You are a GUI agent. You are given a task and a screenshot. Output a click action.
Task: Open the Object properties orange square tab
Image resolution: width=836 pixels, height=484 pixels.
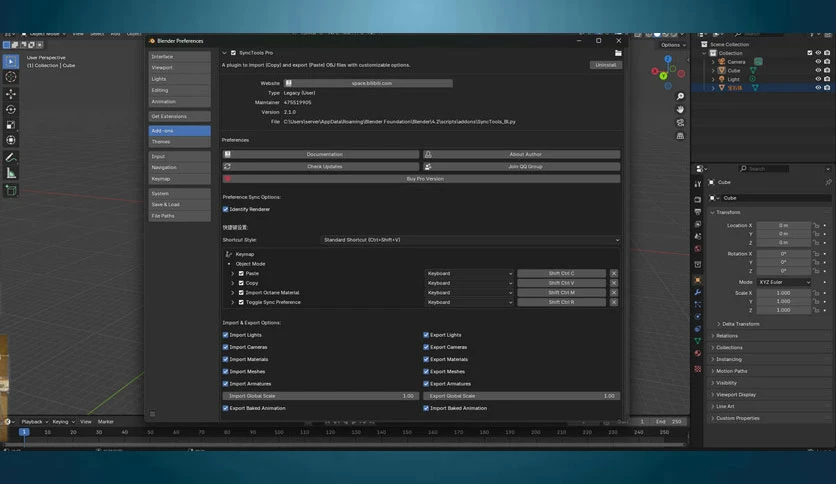(698, 280)
